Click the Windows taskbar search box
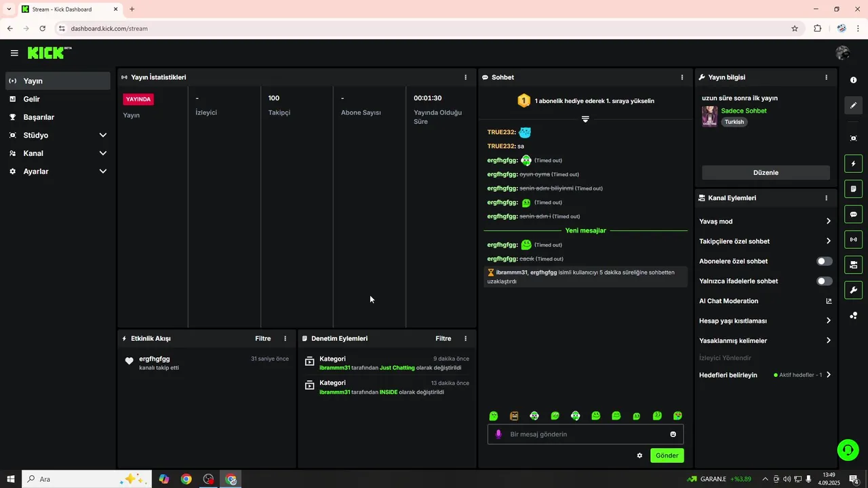 point(87,479)
